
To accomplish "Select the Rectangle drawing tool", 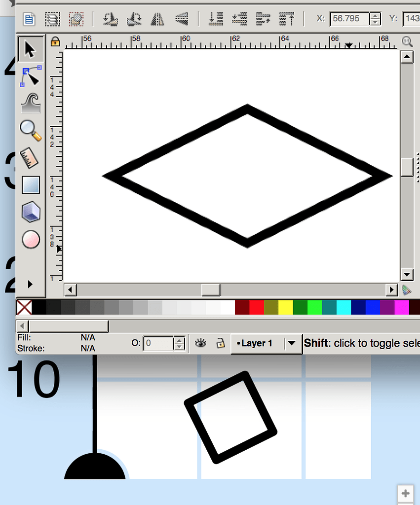I will pos(31,185).
